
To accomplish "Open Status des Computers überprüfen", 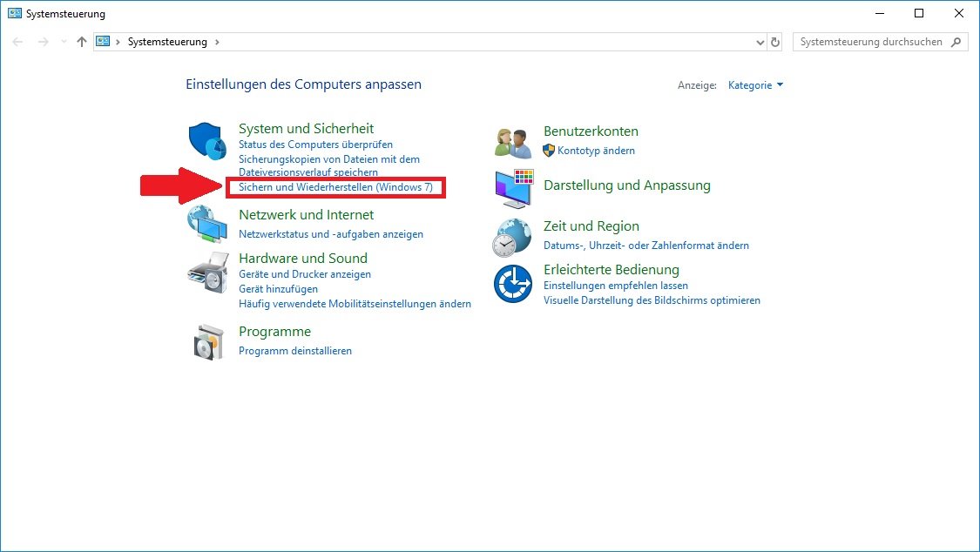I will [315, 145].
